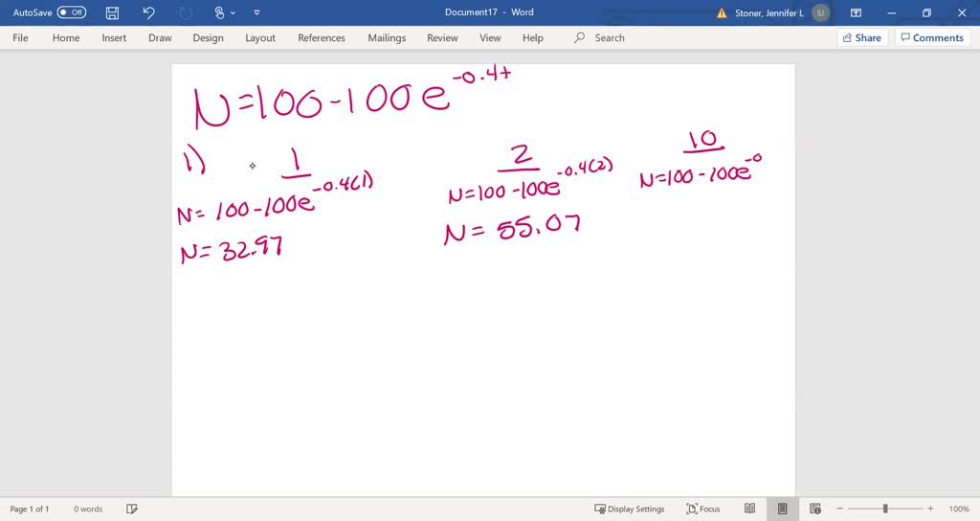The height and width of the screenshot is (521, 980).
Task: Enable Focus mode from status bar
Action: tap(703, 509)
